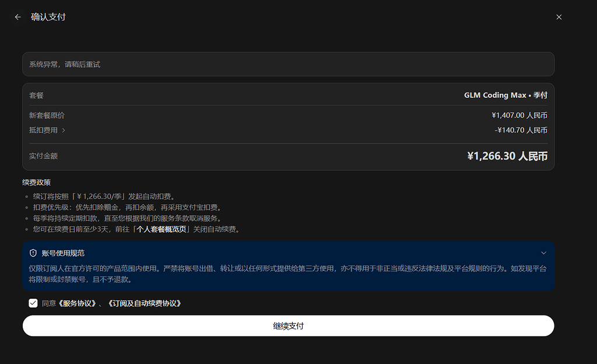The height and width of the screenshot is (364, 597).
Task: Uncheck the agreement checkbox
Action: (x=33, y=303)
